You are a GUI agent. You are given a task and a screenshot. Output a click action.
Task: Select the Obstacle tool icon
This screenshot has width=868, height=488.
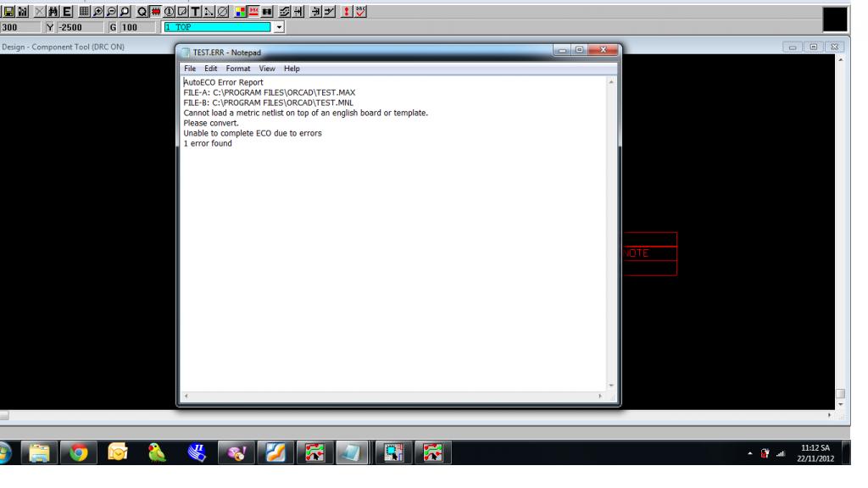click(x=183, y=12)
